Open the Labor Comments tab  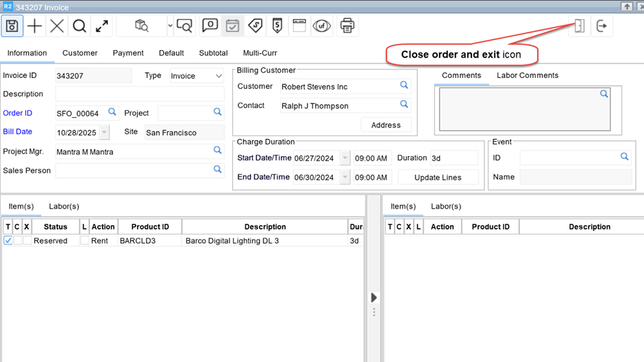click(527, 75)
